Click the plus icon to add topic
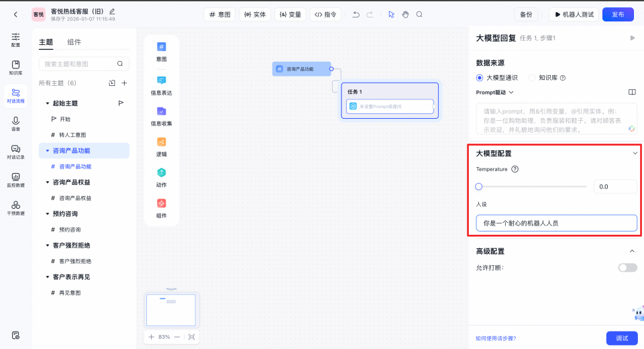The image size is (644, 349). (x=124, y=83)
